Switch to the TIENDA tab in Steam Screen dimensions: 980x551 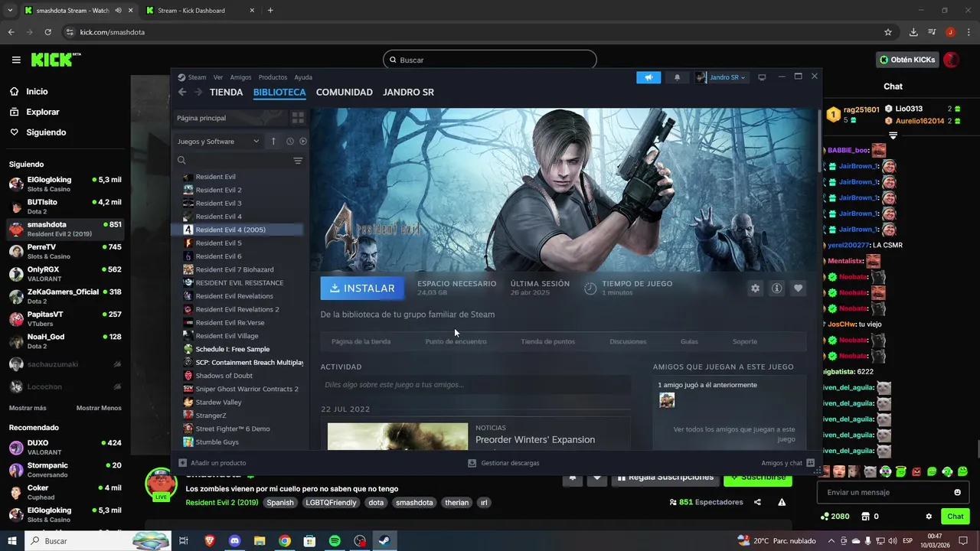(227, 92)
